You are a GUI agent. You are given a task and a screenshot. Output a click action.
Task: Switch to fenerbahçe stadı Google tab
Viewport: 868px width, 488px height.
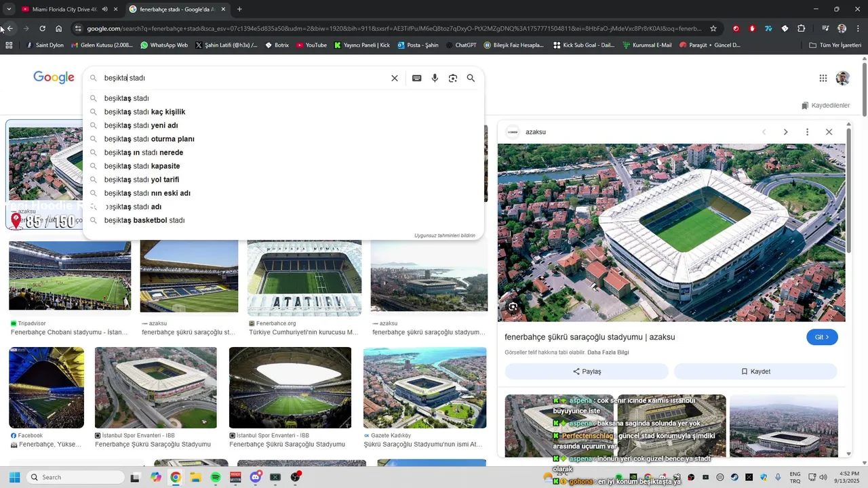pyautogui.click(x=177, y=9)
